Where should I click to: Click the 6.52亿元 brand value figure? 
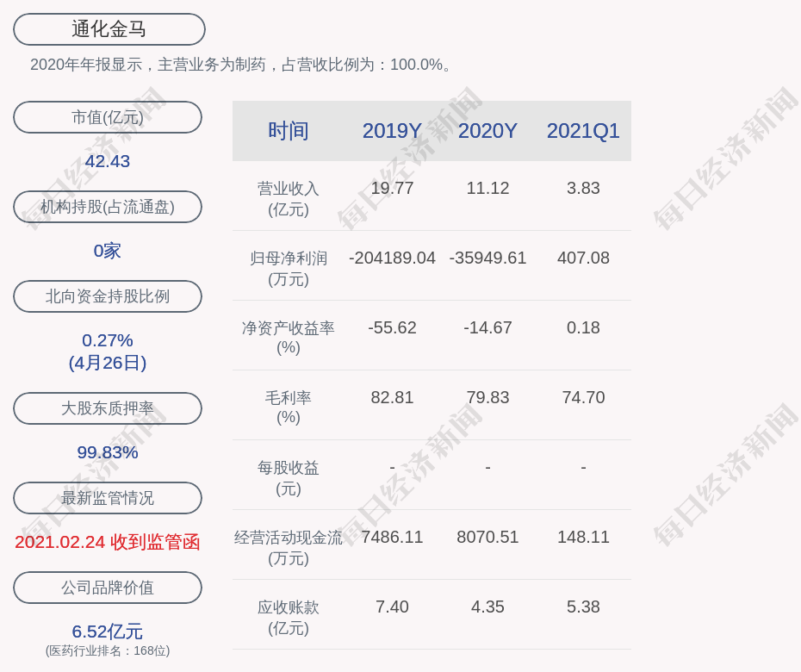tap(108, 632)
